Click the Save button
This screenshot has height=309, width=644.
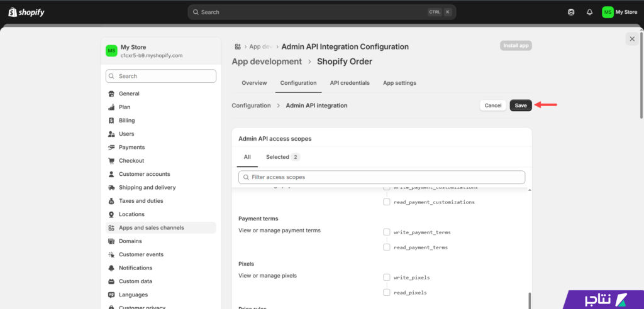(521, 106)
